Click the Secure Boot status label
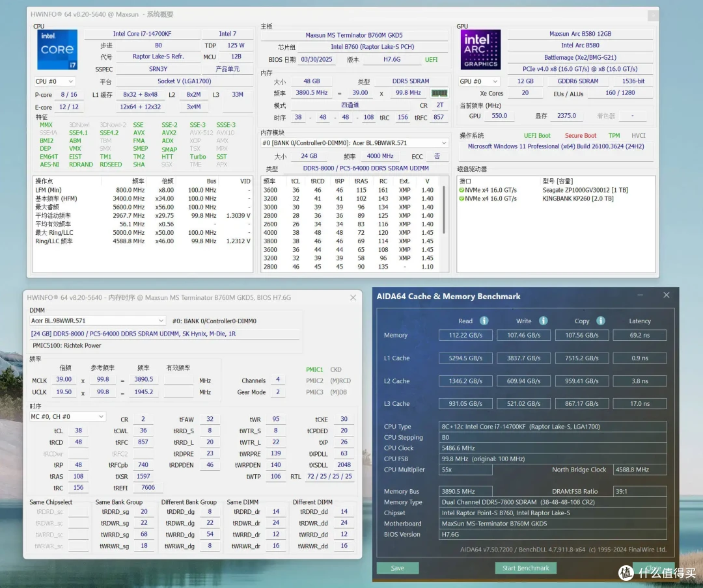This screenshot has width=703, height=588. [580, 136]
